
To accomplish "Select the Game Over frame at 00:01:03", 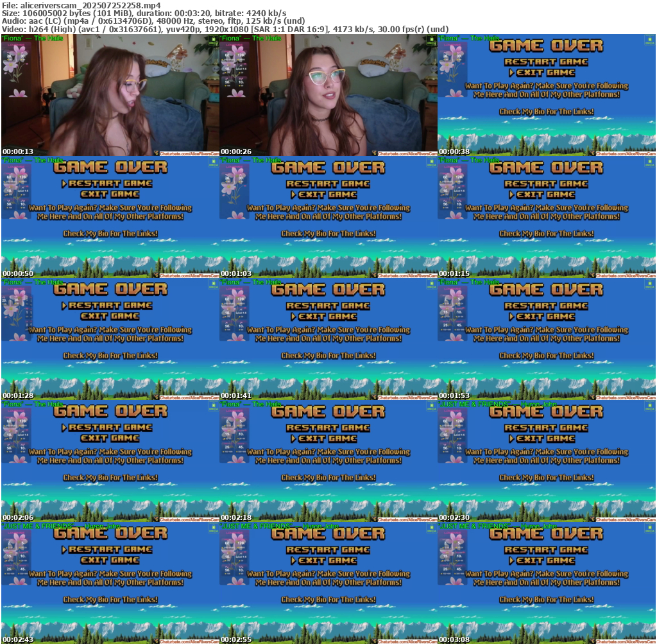I will (x=328, y=217).
